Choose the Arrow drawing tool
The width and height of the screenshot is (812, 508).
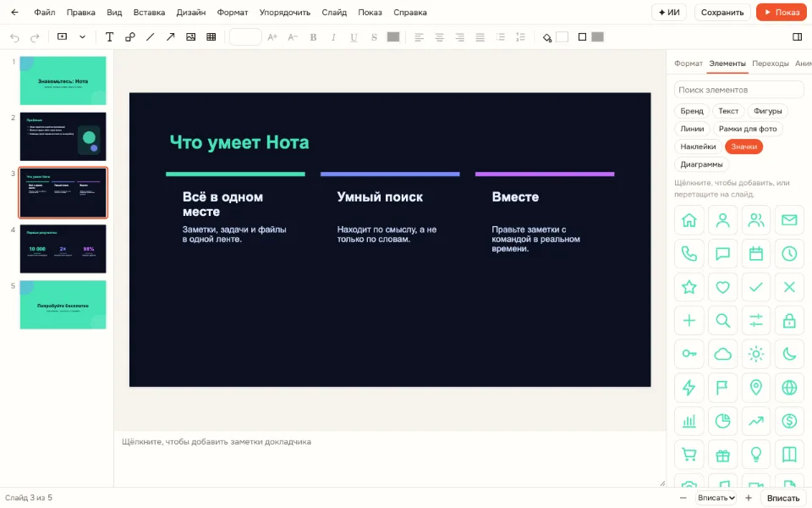(x=170, y=36)
